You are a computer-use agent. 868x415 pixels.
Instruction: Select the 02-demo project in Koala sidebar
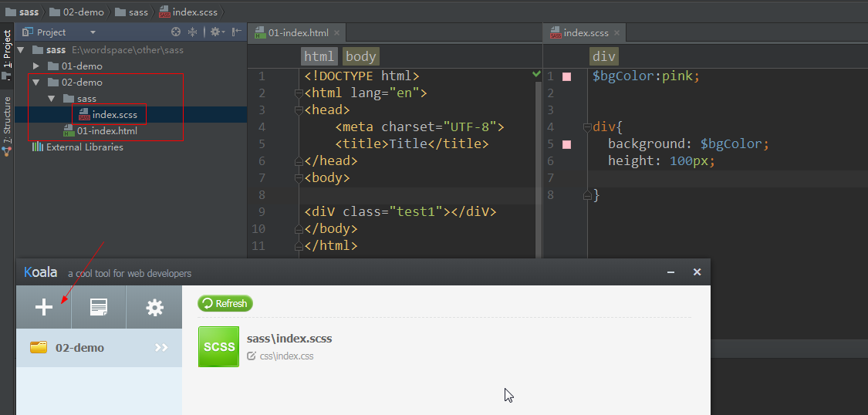click(99, 347)
